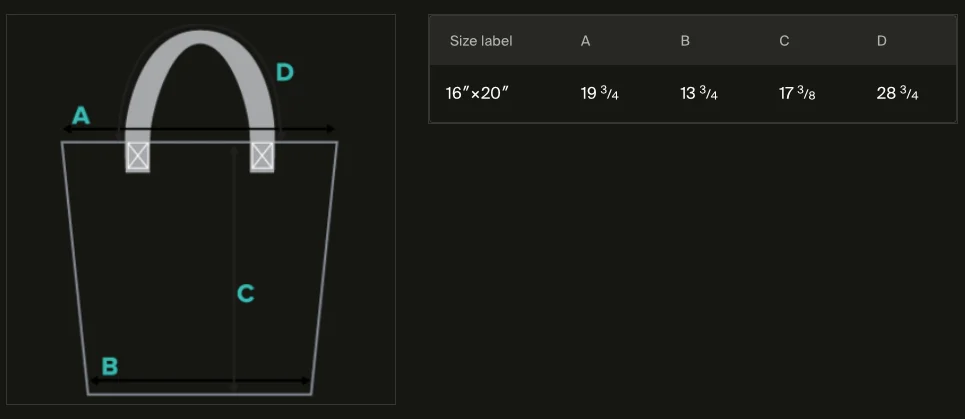Click the D column header in the table

coord(882,41)
